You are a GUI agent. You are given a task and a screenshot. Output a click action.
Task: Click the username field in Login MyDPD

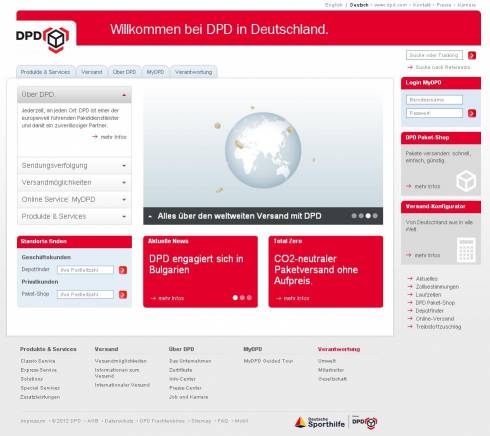click(x=434, y=100)
